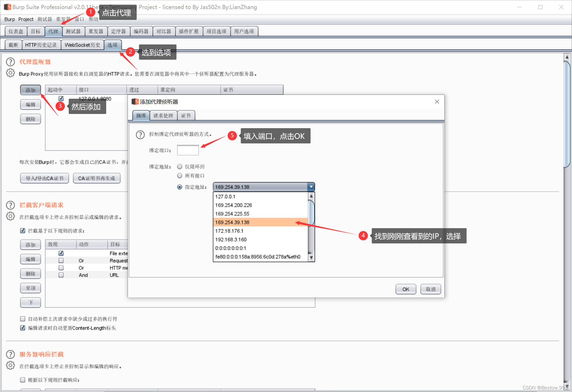Open the Burp menu
The width and height of the screenshot is (572, 392).
tap(10, 19)
